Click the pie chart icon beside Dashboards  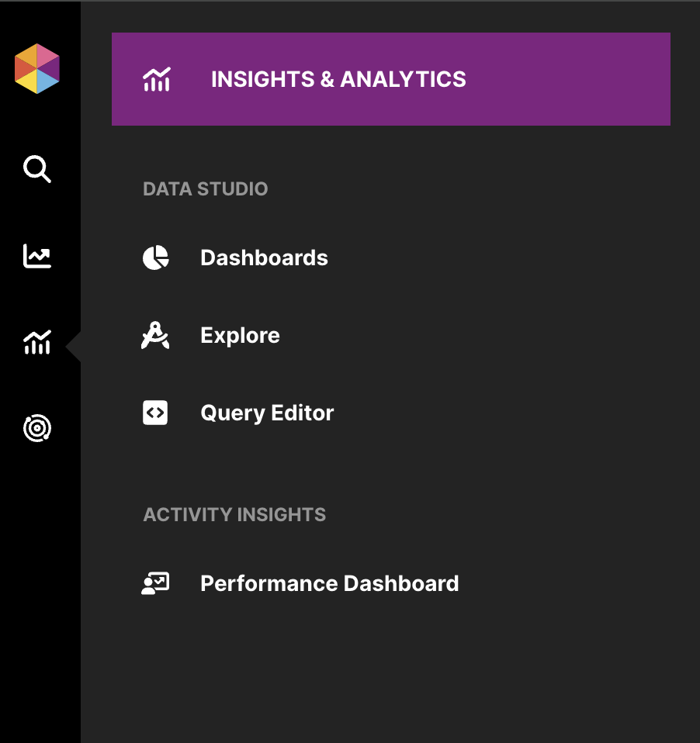[x=156, y=257]
